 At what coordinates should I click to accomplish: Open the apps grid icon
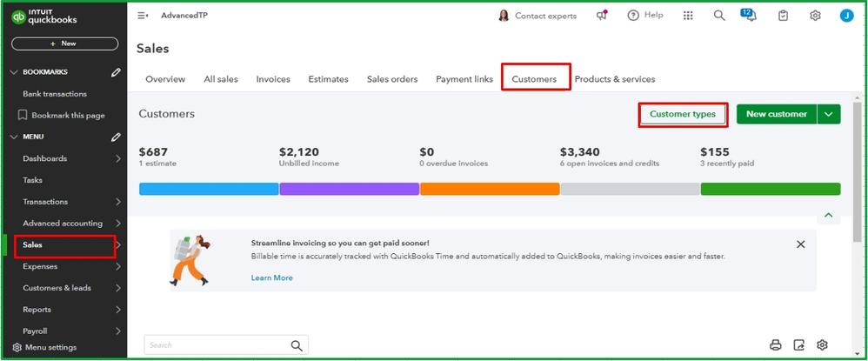coord(688,16)
